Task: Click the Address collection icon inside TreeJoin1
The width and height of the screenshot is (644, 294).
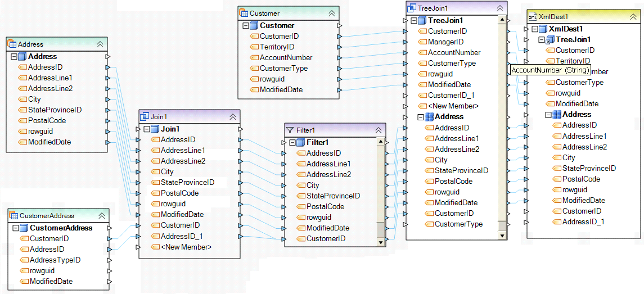Action: (x=429, y=117)
